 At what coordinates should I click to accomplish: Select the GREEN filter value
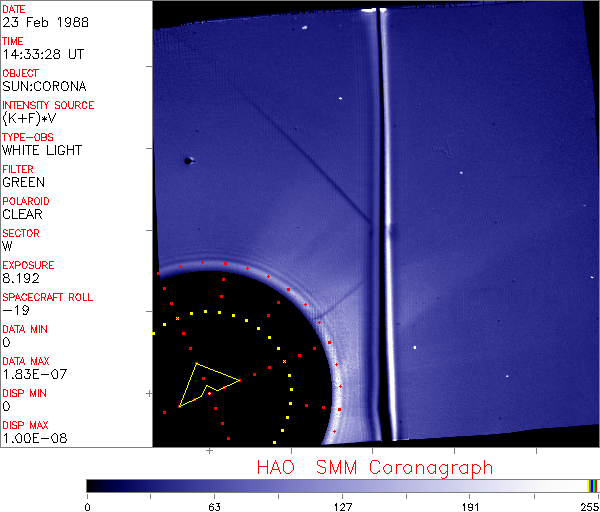click(x=24, y=182)
